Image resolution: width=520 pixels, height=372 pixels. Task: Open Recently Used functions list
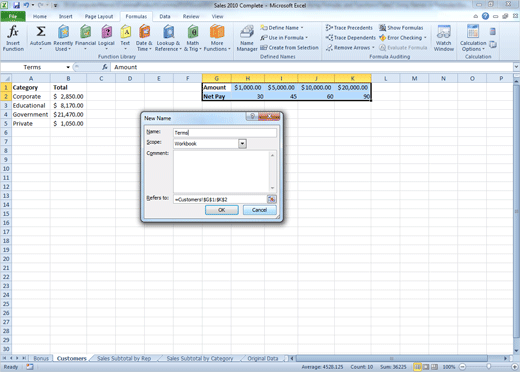[x=63, y=38]
